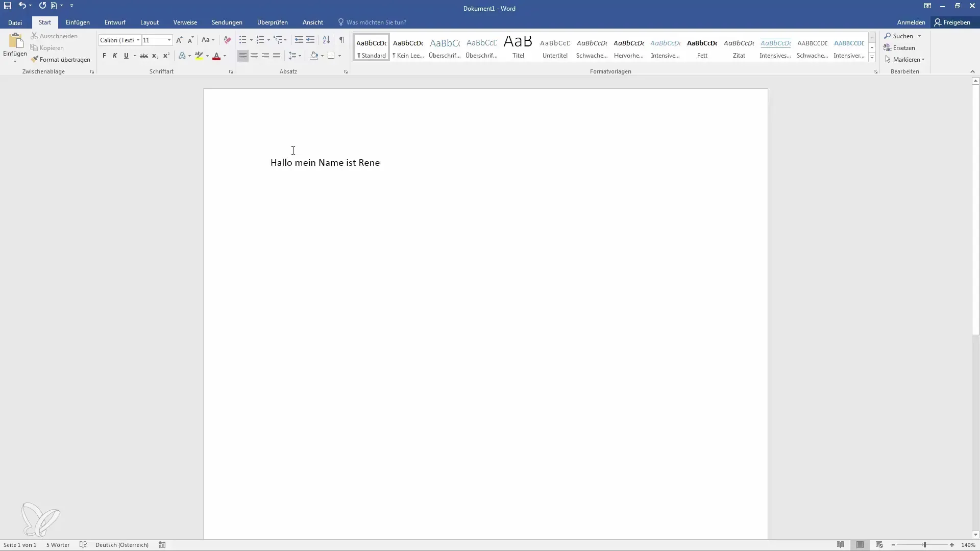Open the font name Calibri dropdown
This screenshot has width=980, height=551.
(138, 40)
